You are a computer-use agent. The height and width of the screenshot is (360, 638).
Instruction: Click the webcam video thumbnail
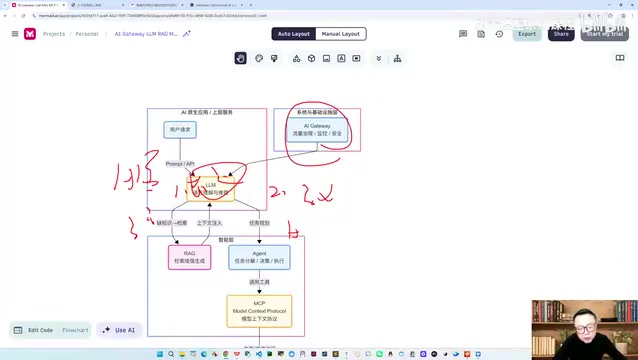point(585,330)
